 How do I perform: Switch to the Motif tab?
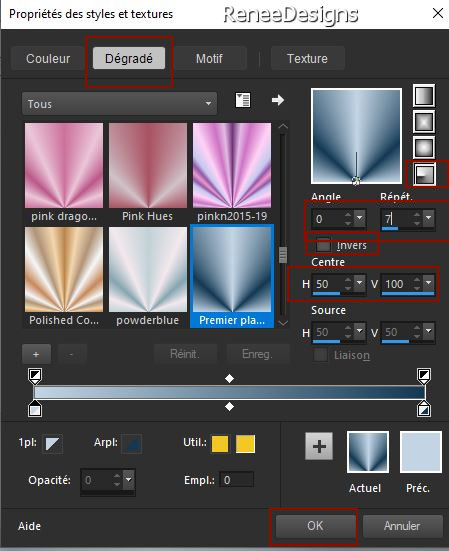tap(209, 58)
